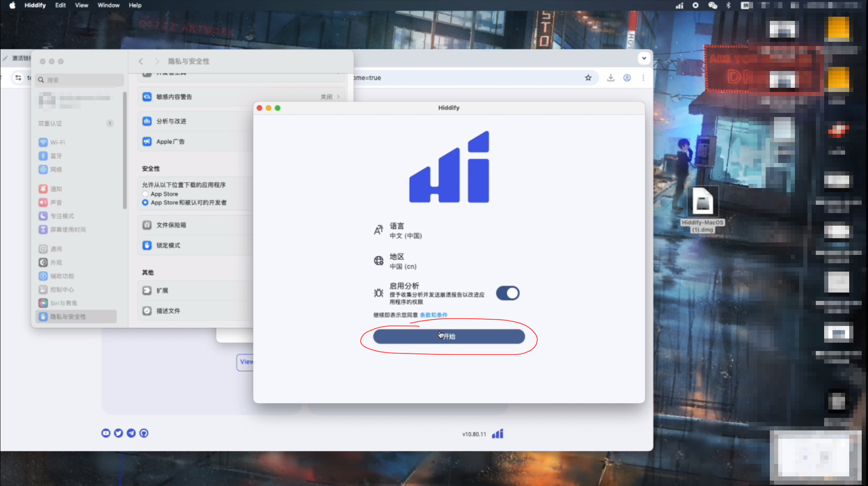Click the 扩展 extensions icon
Viewport: 868px width, 486px height.
coord(147,290)
